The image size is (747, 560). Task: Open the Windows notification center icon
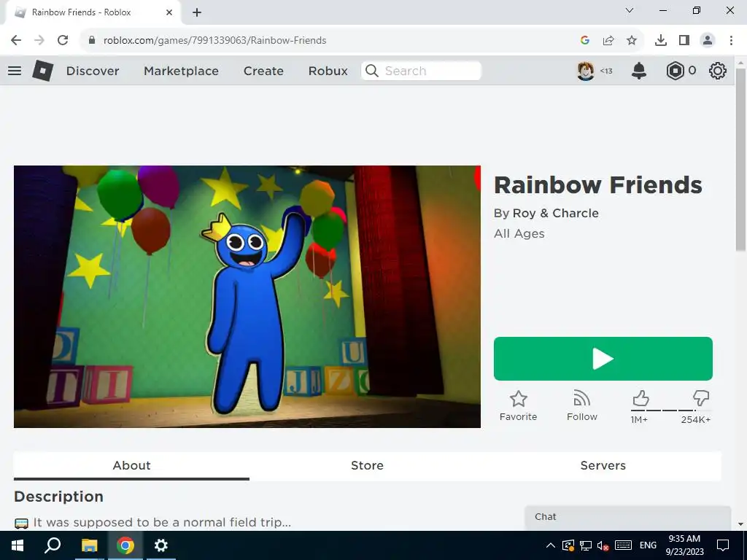tap(723, 545)
